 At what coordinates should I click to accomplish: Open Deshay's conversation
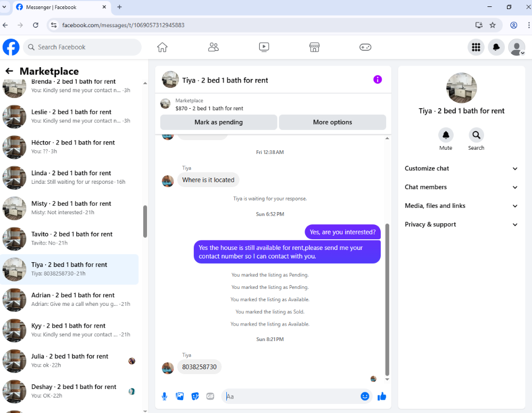point(69,392)
